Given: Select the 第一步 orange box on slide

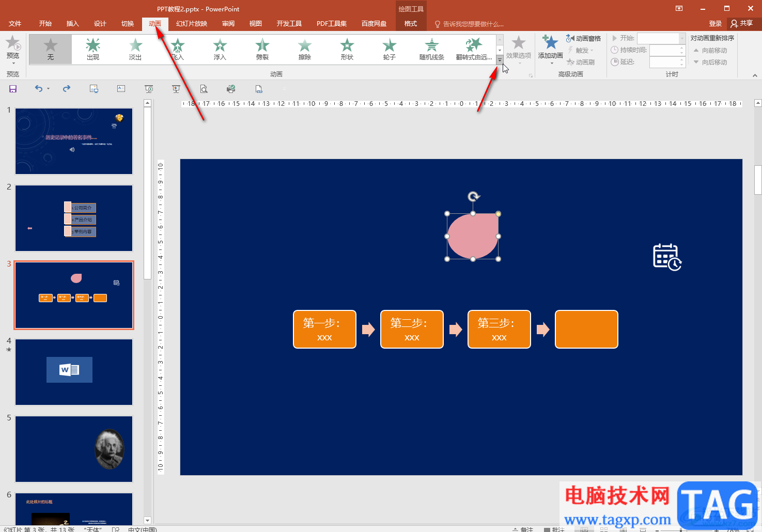Looking at the screenshot, I should [x=324, y=330].
